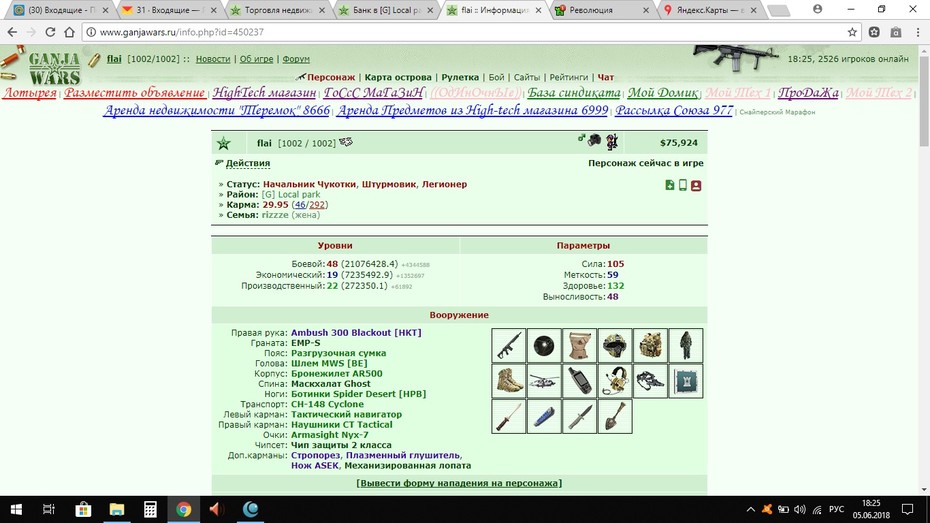Open Calculator from the taskbar
This screenshot has width=930, height=523.
(150, 509)
